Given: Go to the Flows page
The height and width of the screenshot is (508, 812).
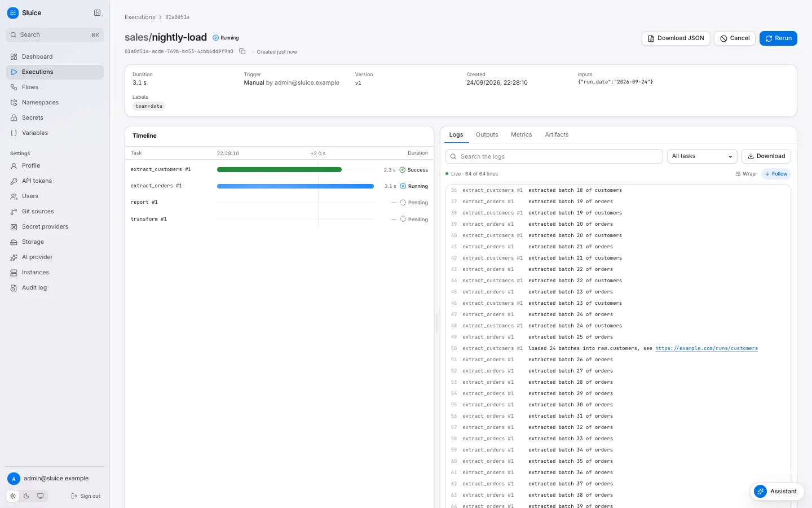Looking at the screenshot, I should point(55,87).
